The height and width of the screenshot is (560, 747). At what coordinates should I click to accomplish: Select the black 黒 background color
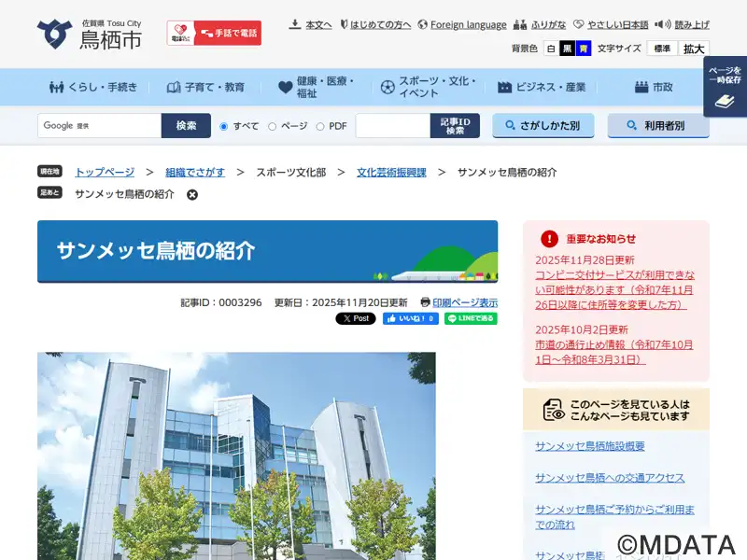tap(567, 49)
